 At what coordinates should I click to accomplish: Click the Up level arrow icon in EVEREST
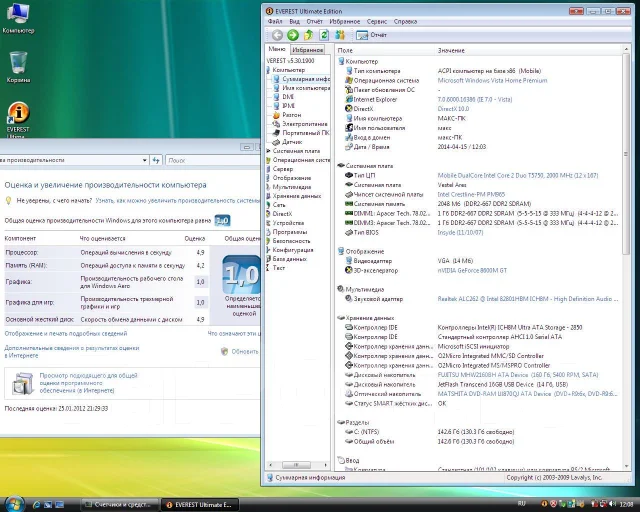click(x=309, y=35)
